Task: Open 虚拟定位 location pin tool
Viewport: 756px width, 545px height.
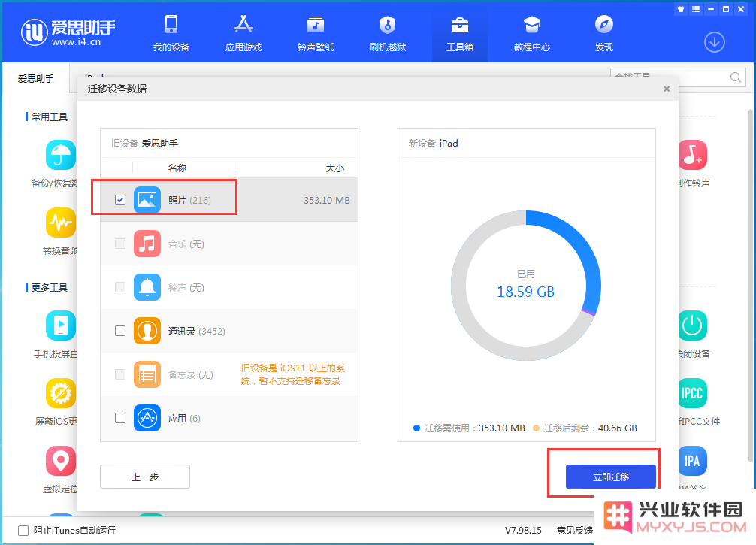Action: pyautogui.click(x=61, y=461)
